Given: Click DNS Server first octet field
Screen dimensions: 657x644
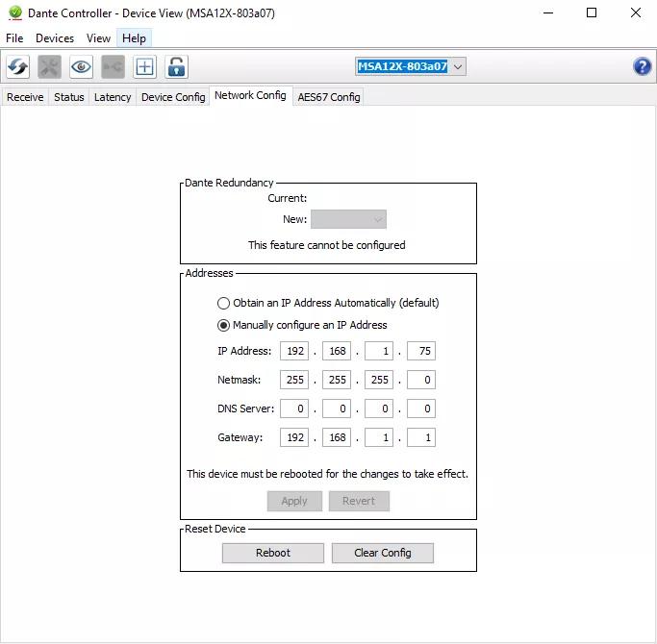Looking at the screenshot, I should 294,409.
